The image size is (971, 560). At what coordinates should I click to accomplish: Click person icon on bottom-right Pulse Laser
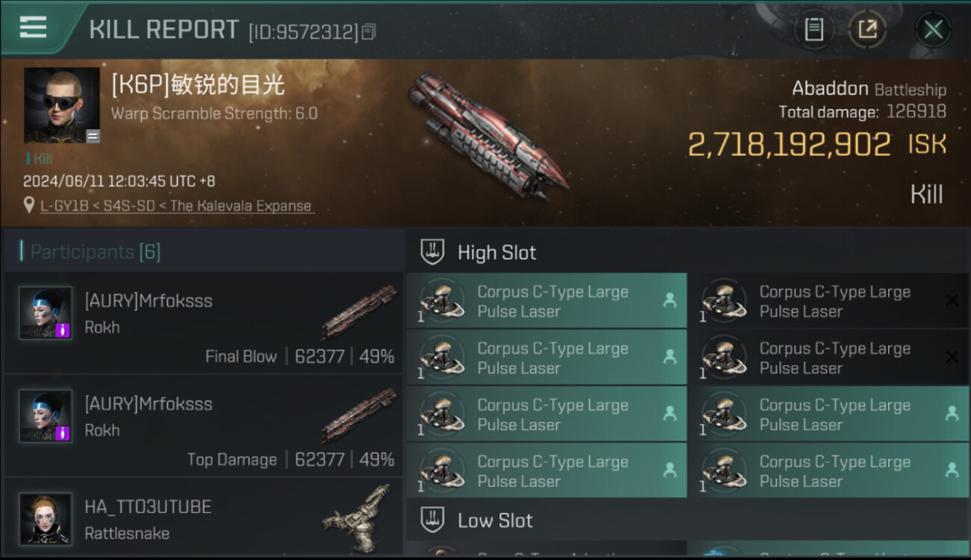pos(952,470)
